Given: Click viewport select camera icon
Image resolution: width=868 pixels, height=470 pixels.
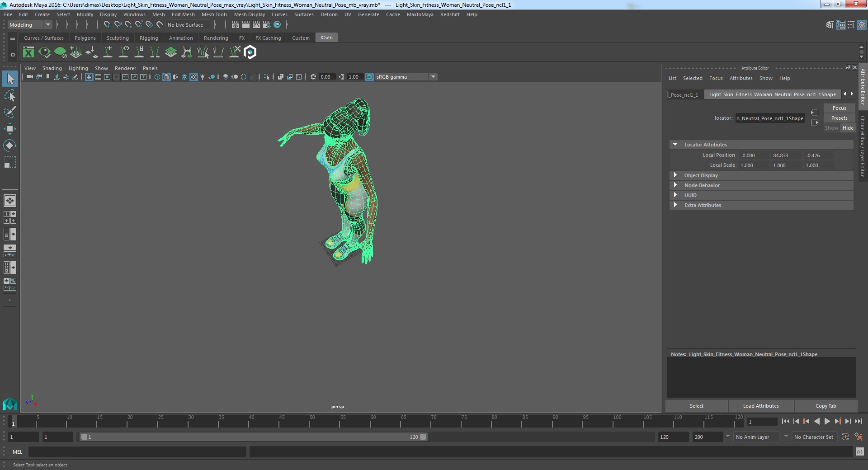Looking at the screenshot, I should tap(29, 77).
